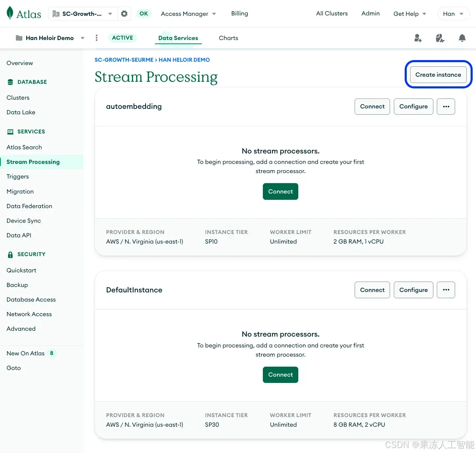Screen dimensions: 476x453
Task: Expand the Get Help menu
Action: (410, 14)
